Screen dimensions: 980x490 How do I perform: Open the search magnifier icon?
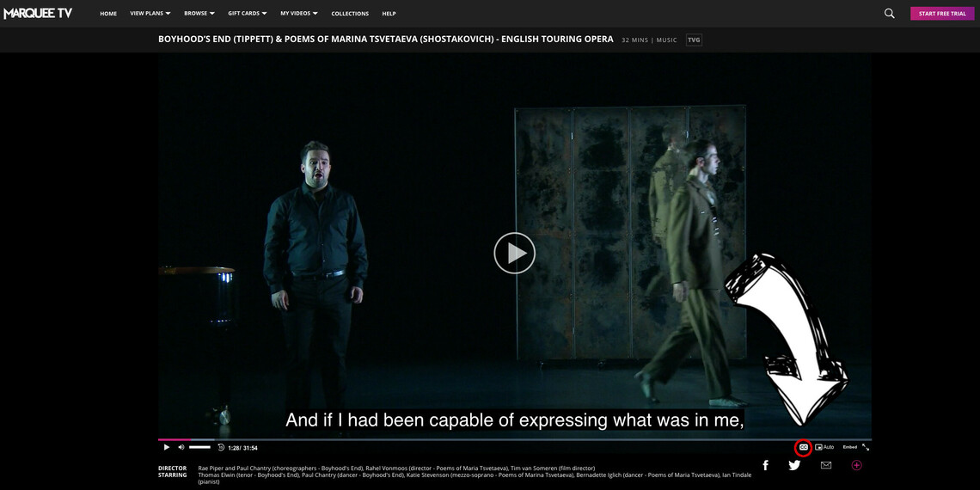click(x=890, y=13)
